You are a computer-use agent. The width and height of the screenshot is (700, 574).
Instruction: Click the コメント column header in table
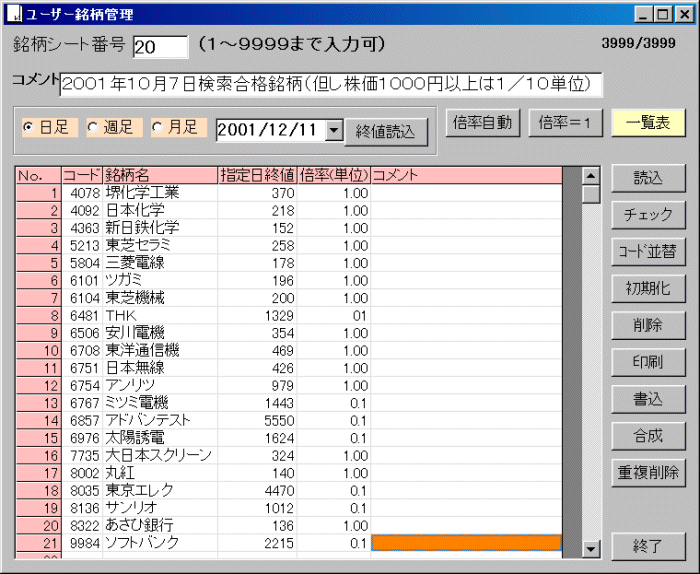[x=466, y=175]
